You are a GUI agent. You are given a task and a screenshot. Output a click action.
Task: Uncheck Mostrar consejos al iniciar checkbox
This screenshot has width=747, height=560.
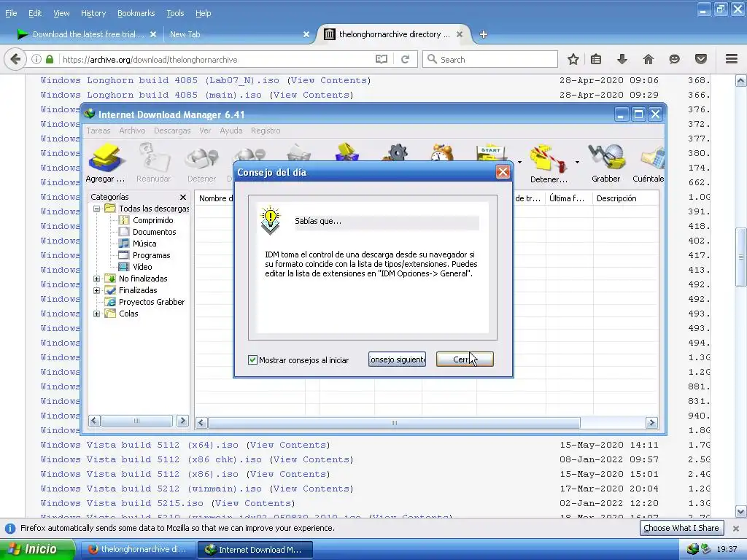pos(252,360)
